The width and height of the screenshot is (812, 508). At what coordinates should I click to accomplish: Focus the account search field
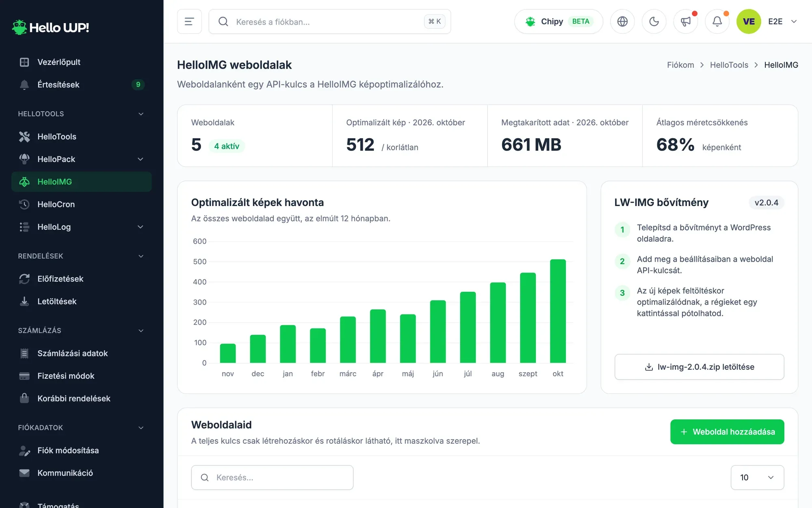click(x=330, y=22)
